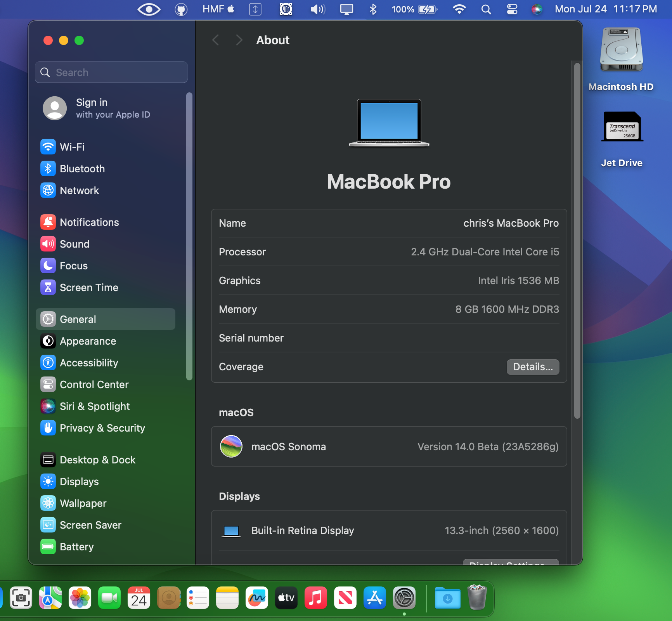Open Contacts from the Dock
This screenshot has width=672, height=621.
(x=168, y=598)
